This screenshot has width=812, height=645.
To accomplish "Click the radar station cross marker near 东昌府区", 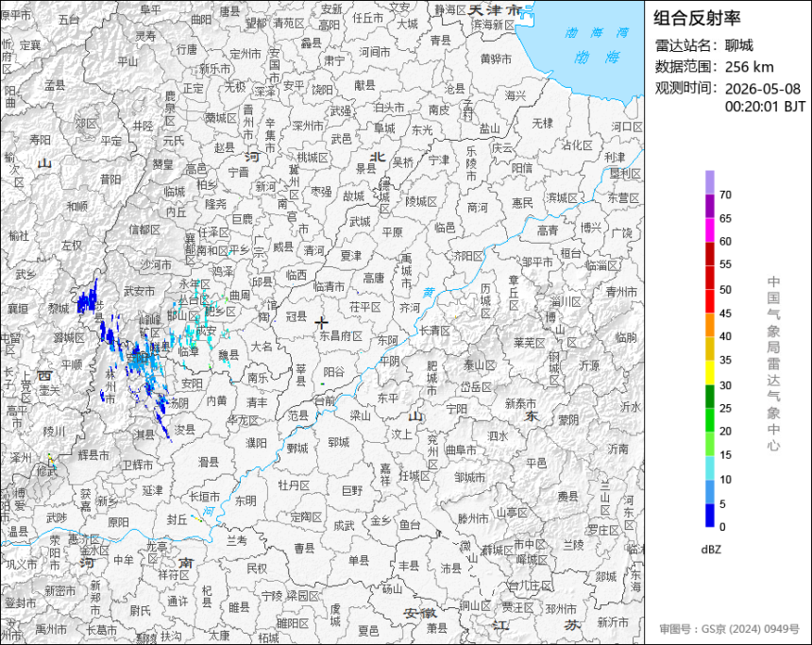I will point(322,323).
